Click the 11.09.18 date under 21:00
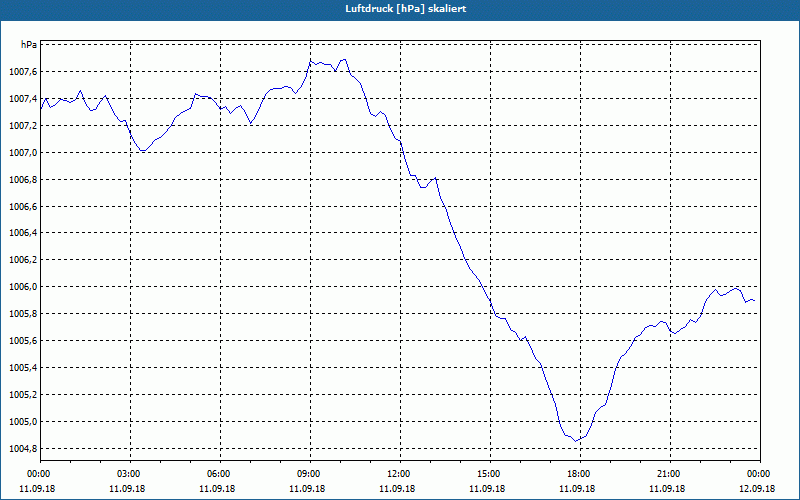 667,489
